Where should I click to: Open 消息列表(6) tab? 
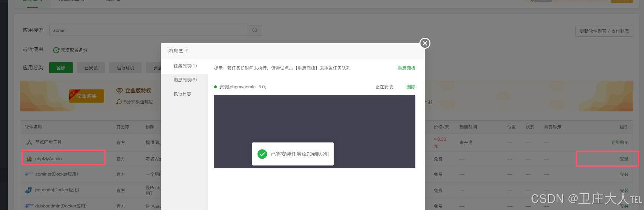click(x=185, y=80)
